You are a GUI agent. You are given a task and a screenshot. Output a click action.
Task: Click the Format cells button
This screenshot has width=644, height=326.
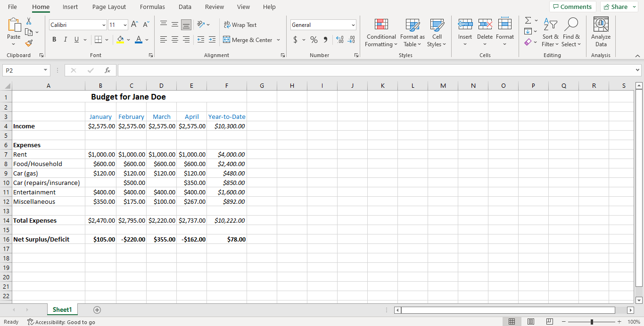click(504, 32)
